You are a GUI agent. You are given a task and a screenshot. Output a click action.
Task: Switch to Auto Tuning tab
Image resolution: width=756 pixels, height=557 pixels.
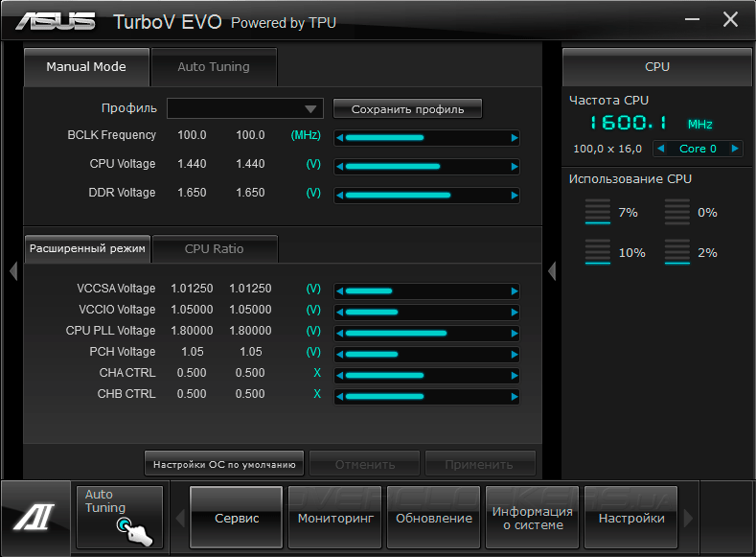tap(214, 67)
